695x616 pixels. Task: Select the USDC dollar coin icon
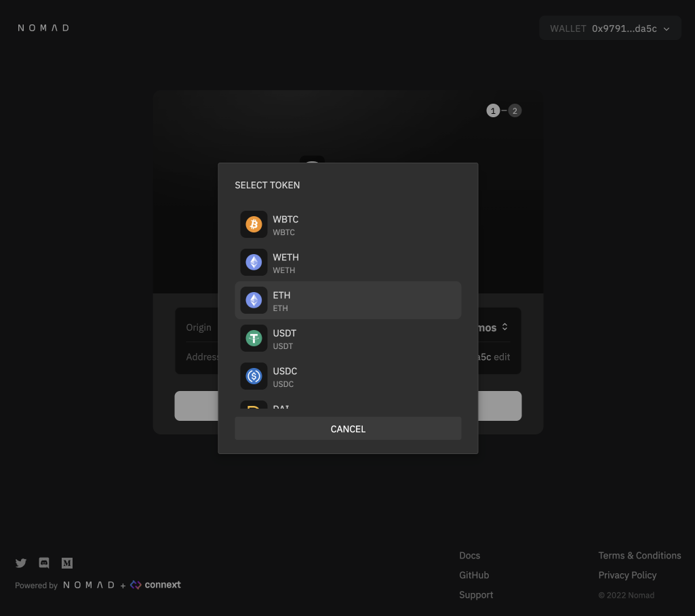254,376
